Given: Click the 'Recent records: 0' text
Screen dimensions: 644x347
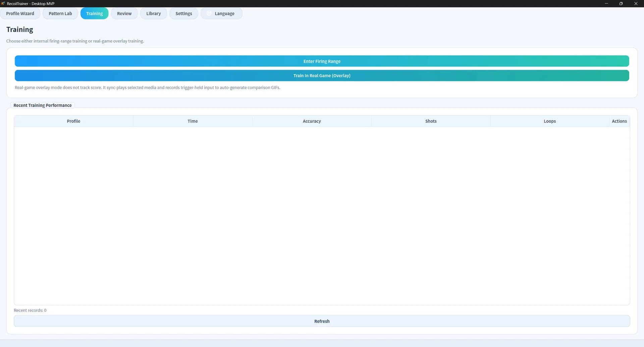Looking at the screenshot, I should tap(30, 310).
